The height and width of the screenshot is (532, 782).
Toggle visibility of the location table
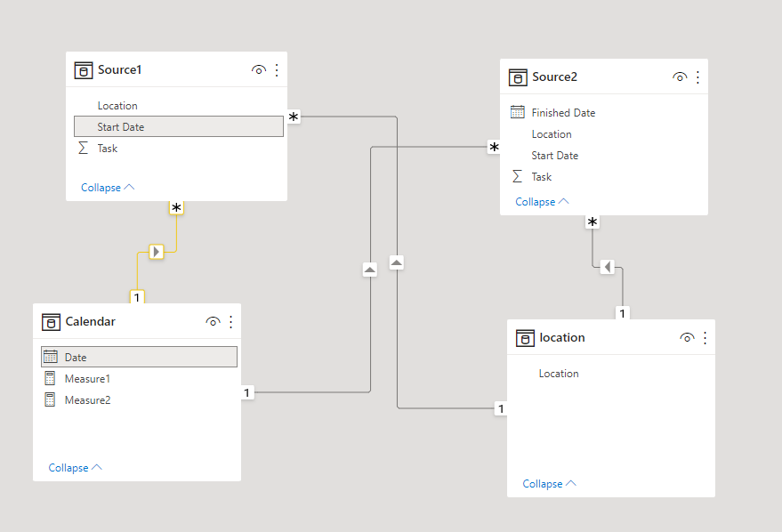point(687,337)
